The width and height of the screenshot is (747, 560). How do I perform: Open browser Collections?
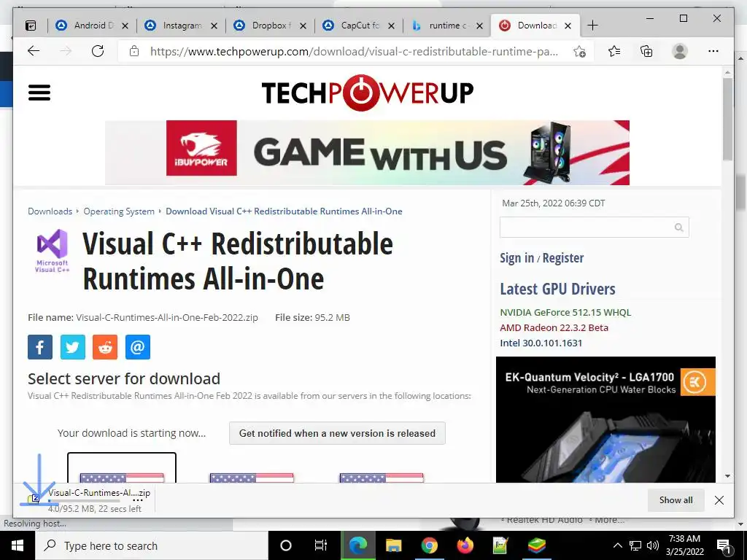[646, 51]
